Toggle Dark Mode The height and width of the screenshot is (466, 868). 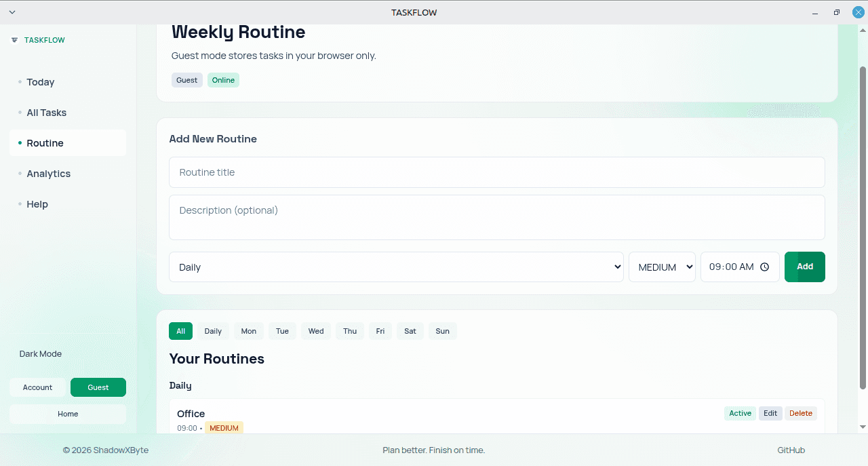pyautogui.click(x=41, y=354)
